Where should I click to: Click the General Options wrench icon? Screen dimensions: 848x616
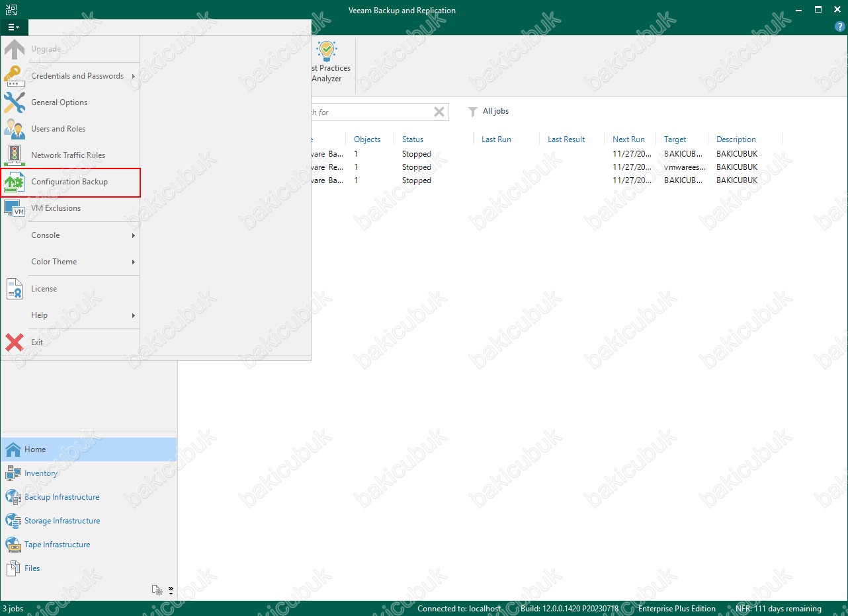click(15, 102)
